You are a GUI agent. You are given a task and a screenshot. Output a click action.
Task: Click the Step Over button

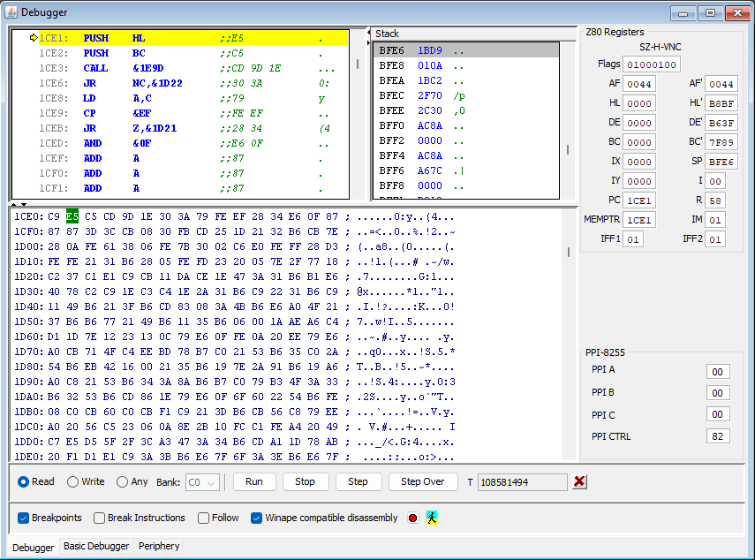coord(422,481)
